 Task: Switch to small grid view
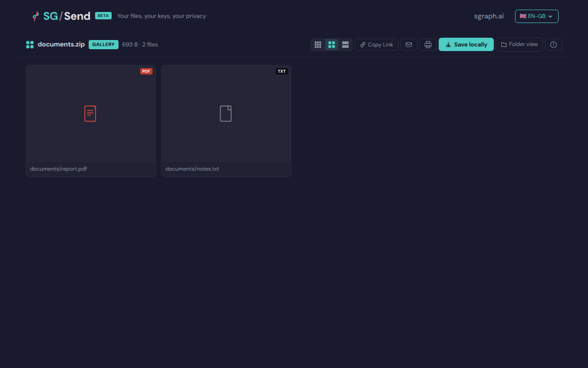click(318, 45)
